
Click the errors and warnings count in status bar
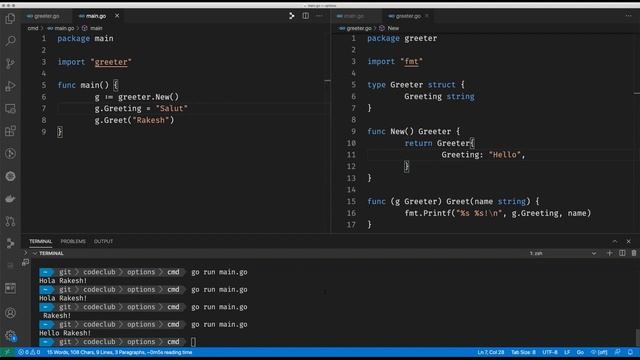[29, 352]
